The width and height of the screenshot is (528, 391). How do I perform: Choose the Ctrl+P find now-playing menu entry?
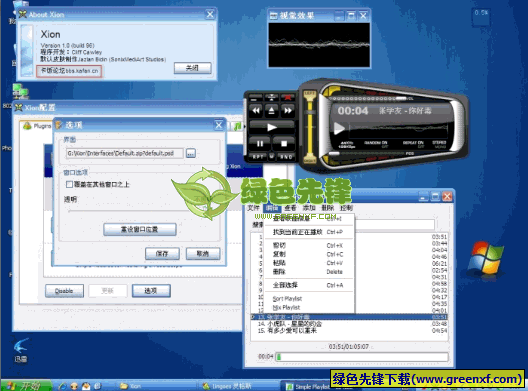tap(308, 232)
